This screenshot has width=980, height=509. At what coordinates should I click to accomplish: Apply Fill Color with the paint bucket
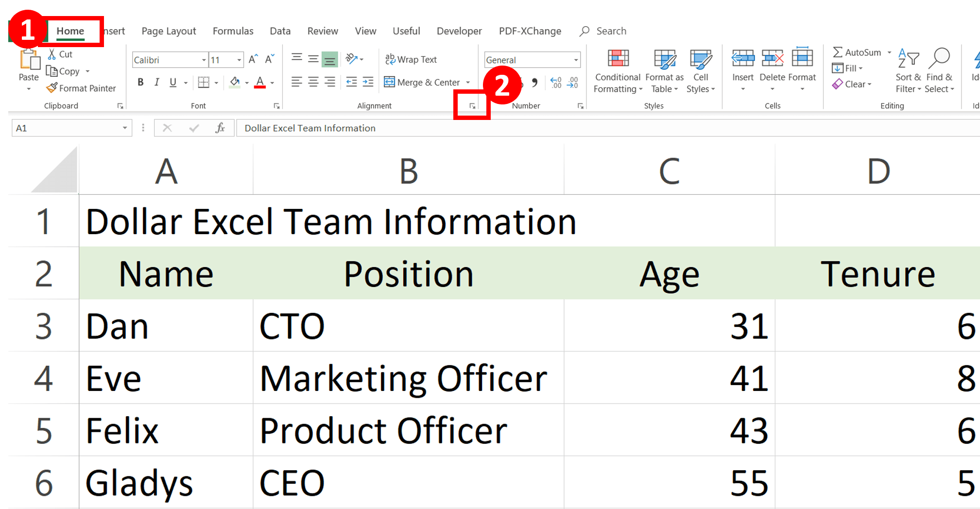(x=235, y=82)
